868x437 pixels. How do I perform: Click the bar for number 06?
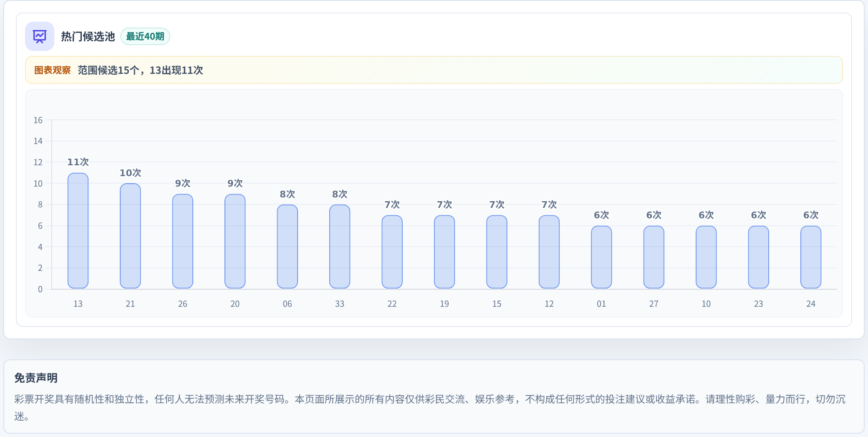tap(288, 246)
